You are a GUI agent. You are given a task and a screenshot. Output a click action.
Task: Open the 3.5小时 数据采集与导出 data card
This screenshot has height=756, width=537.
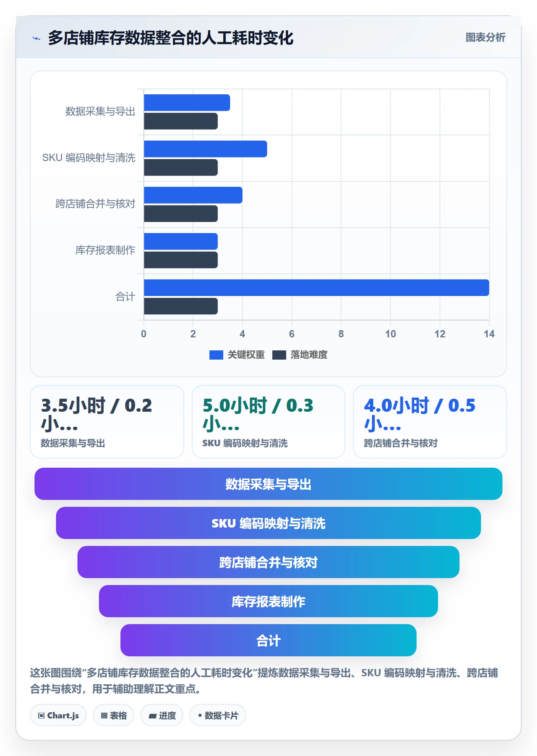[x=107, y=422]
